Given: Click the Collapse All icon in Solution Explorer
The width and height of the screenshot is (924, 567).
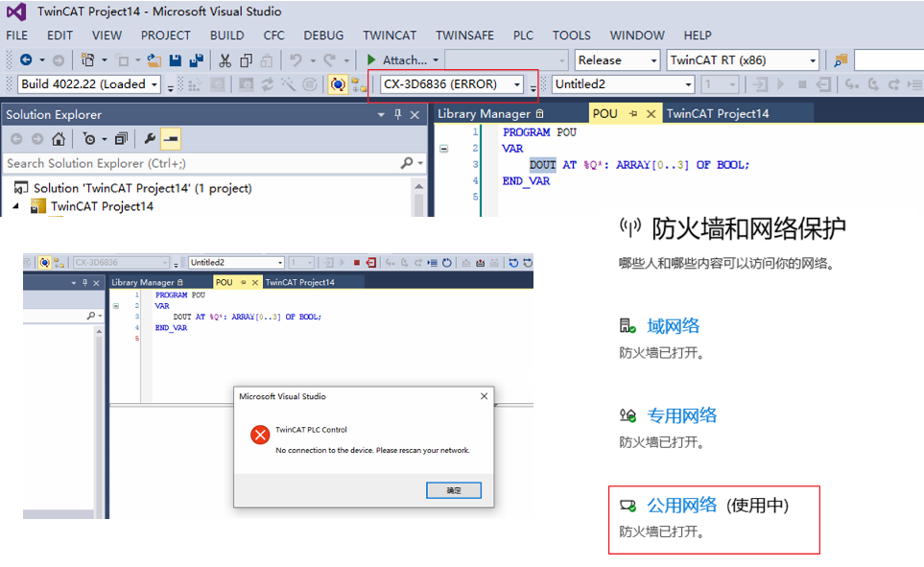Looking at the screenshot, I should (x=121, y=139).
